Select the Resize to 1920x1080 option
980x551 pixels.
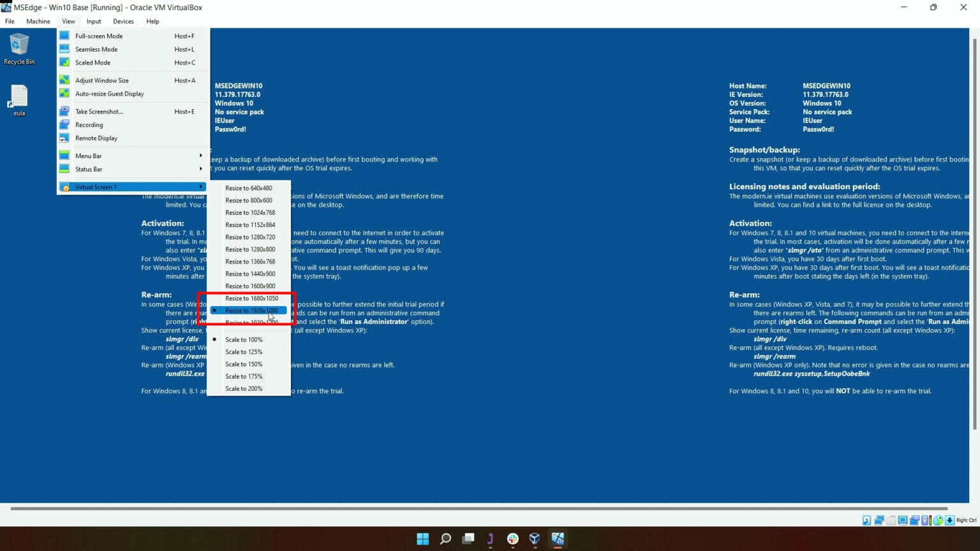251,311
